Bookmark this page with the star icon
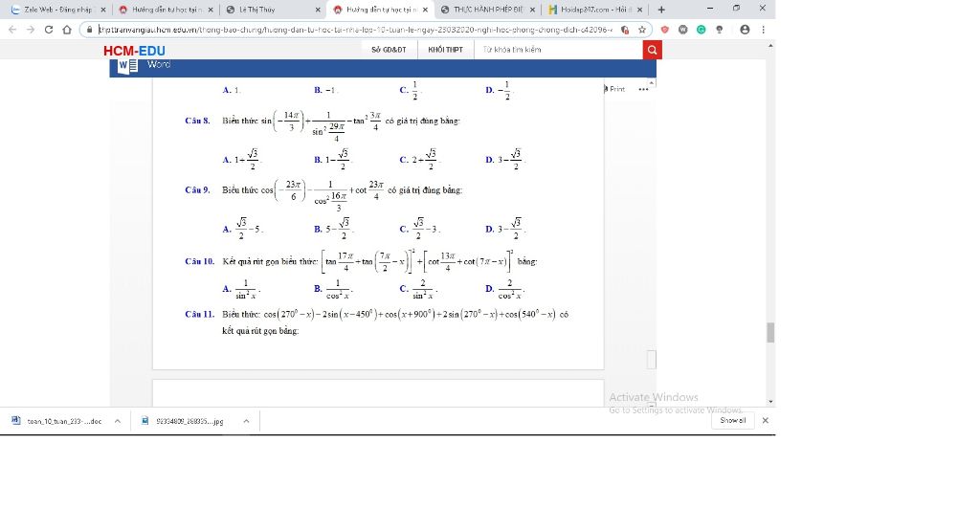The height and width of the screenshot is (531, 980). pyautogui.click(x=642, y=30)
